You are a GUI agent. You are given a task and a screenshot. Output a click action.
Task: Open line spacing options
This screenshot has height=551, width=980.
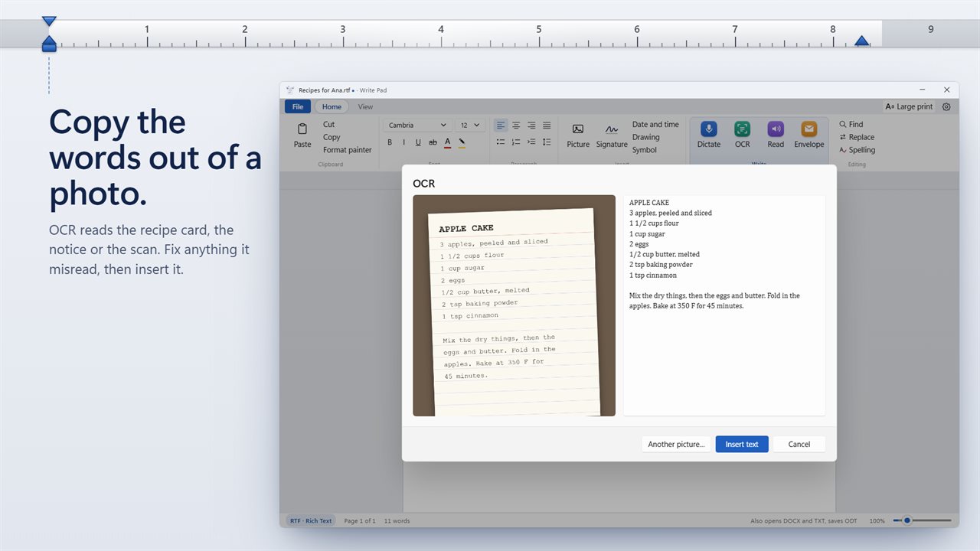click(x=547, y=142)
